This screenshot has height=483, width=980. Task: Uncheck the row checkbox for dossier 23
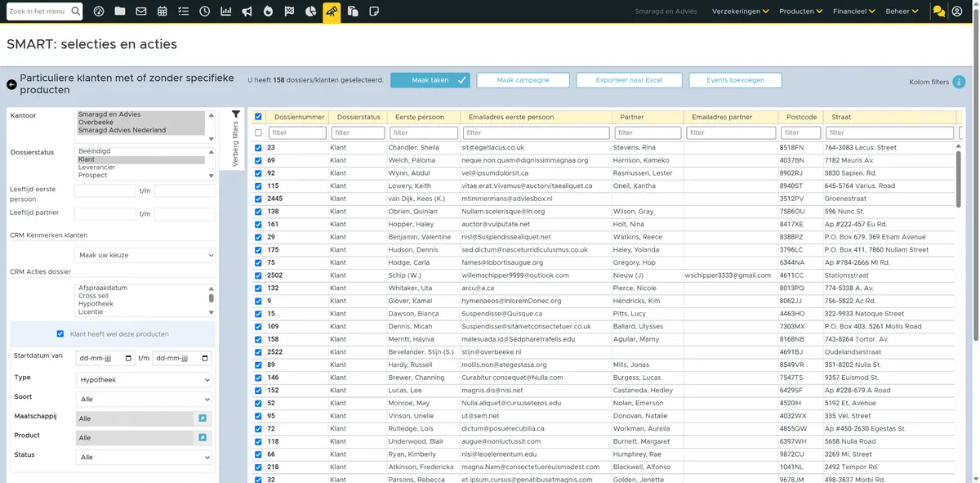coord(259,148)
